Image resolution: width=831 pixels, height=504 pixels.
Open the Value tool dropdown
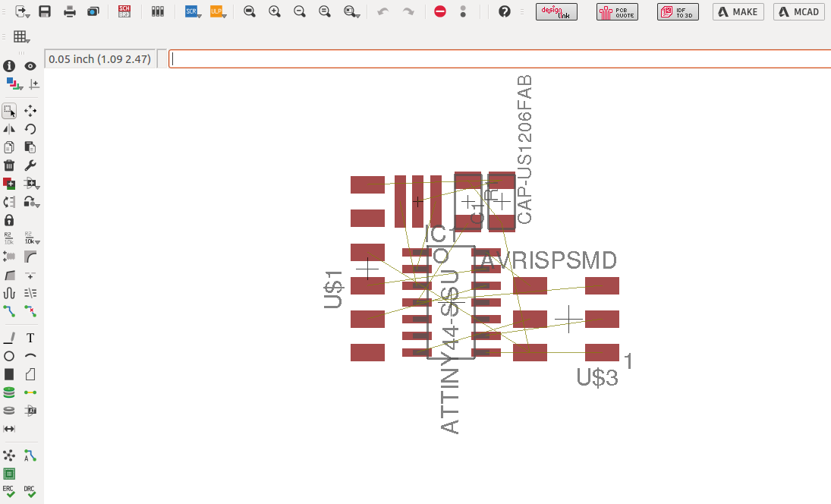coord(32,238)
